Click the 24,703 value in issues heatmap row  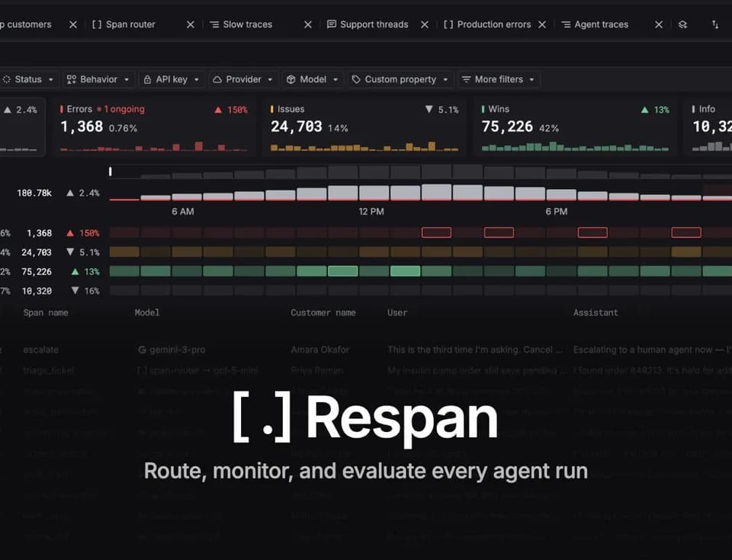click(x=37, y=252)
